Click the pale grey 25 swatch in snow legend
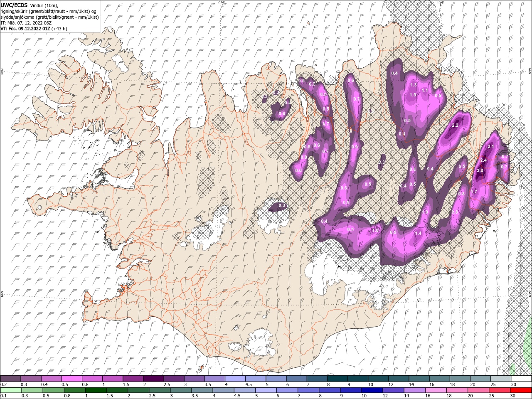The width and height of the screenshot is (532, 399). (x=501, y=379)
